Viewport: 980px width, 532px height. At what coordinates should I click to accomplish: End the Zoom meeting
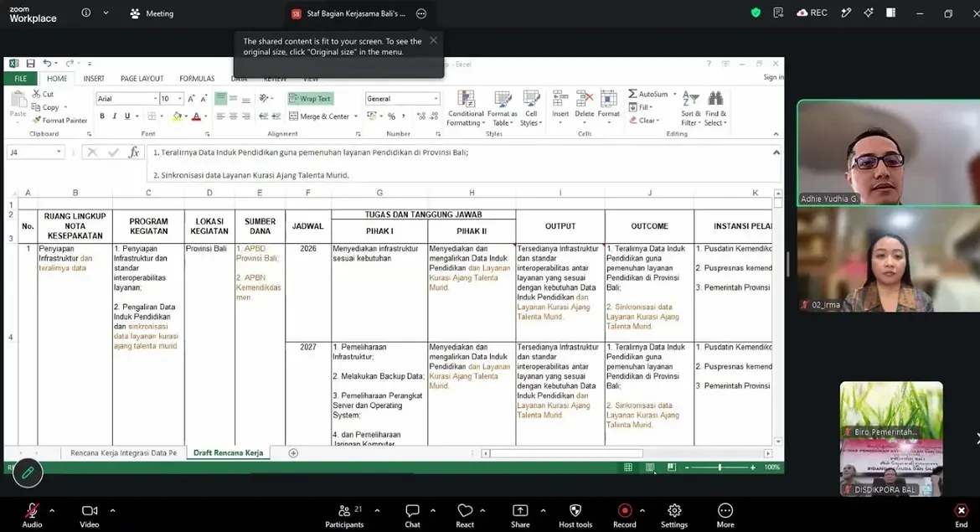point(962,515)
